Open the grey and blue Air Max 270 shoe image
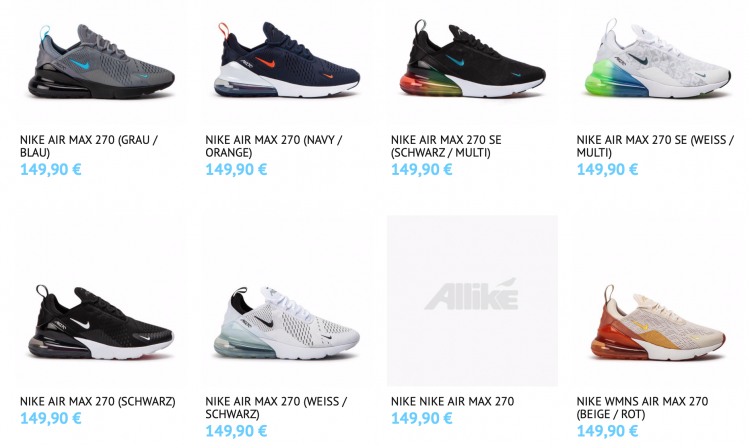The image size is (750, 446). [101, 62]
